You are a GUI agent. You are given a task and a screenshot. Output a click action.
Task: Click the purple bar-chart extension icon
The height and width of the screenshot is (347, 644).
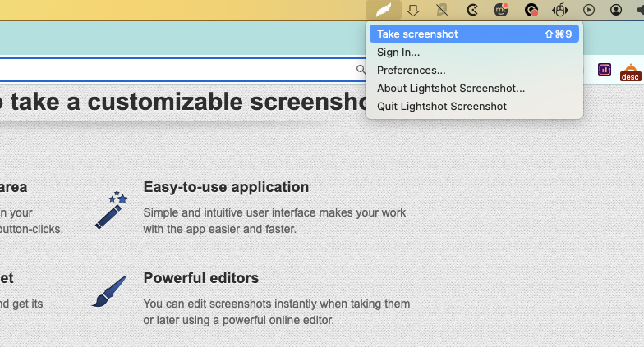point(605,71)
